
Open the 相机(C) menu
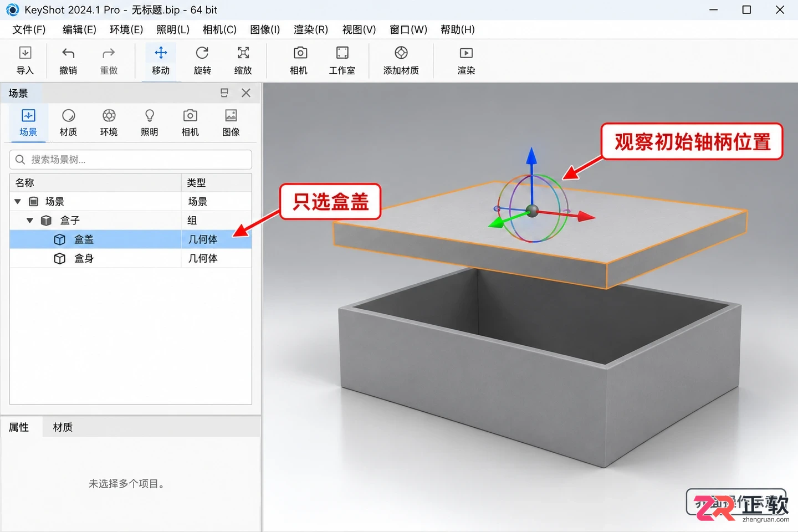point(219,29)
